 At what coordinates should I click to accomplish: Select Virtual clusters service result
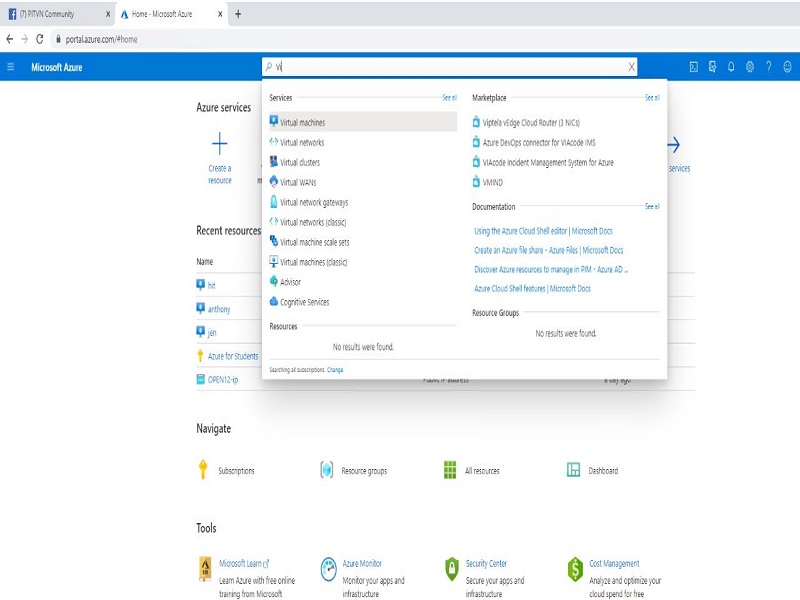point(300,162)
